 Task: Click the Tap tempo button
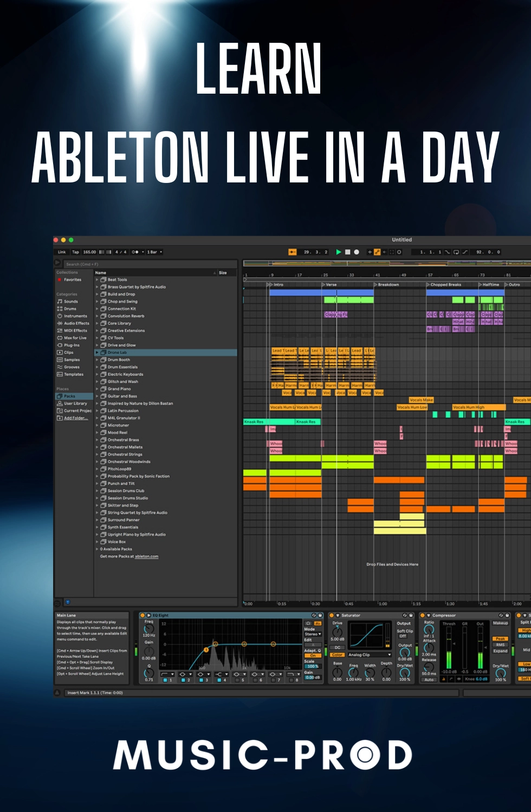tap(75, 252)
